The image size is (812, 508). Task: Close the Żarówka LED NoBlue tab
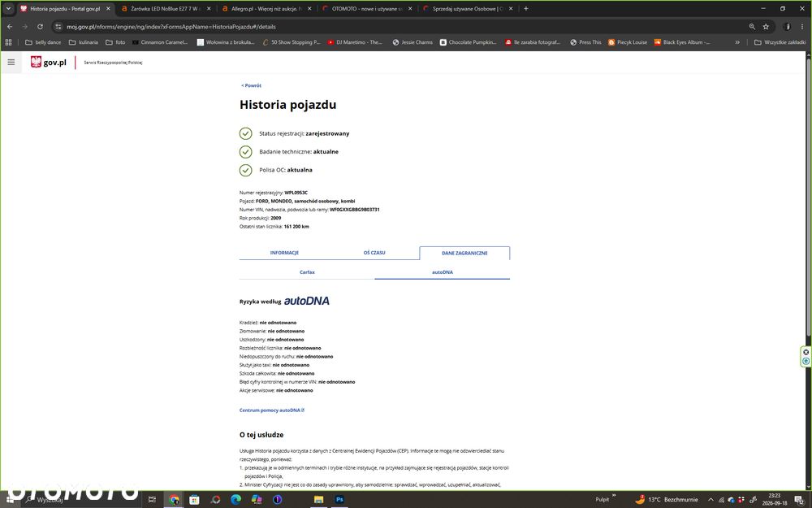coord(209,8)
